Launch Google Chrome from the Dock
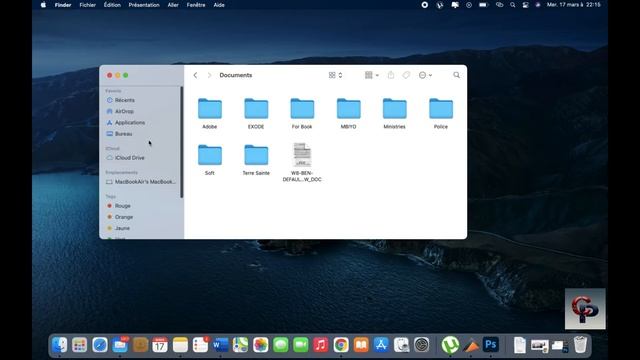Viewport: 640px width, 360px height. click(x=341, y=345)
